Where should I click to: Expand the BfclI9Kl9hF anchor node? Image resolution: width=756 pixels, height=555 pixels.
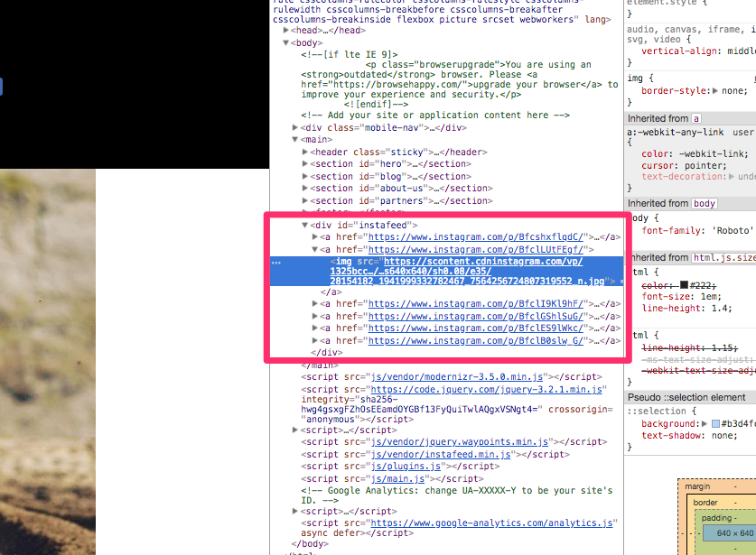314,303
